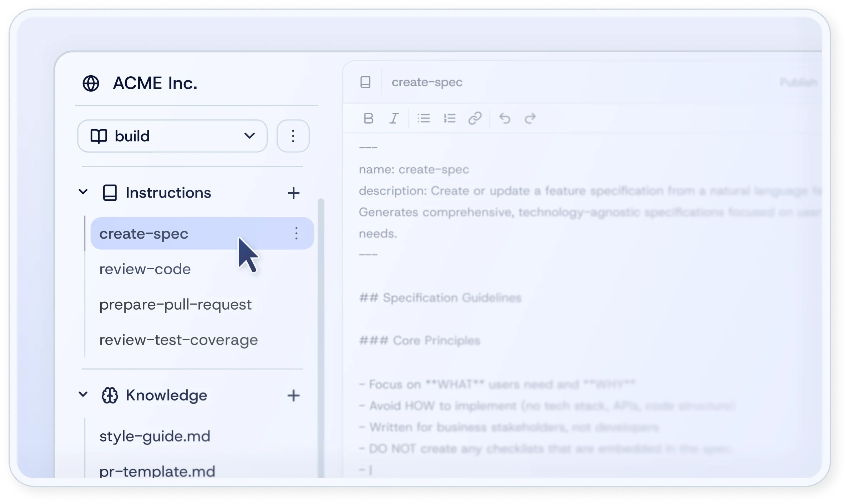848x504 pixels.
Task: Collapse the Instructions section
Action: click(x=83, y=192)
